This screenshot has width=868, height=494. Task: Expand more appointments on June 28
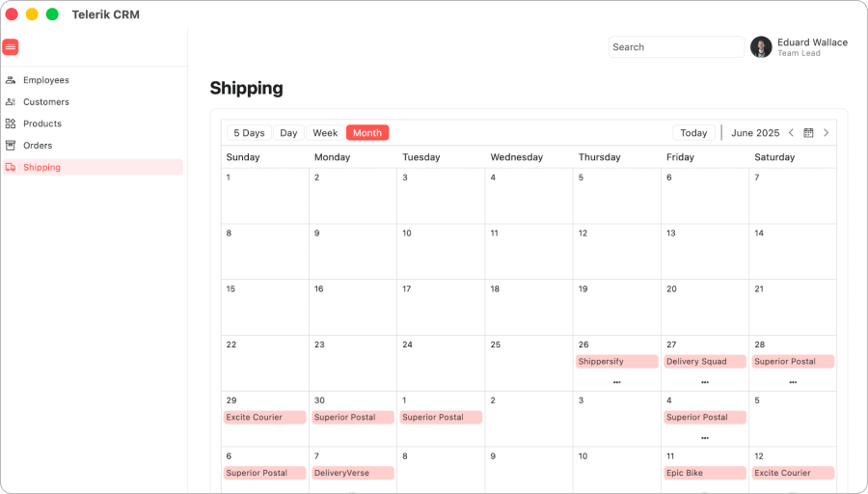pos(793,382)
